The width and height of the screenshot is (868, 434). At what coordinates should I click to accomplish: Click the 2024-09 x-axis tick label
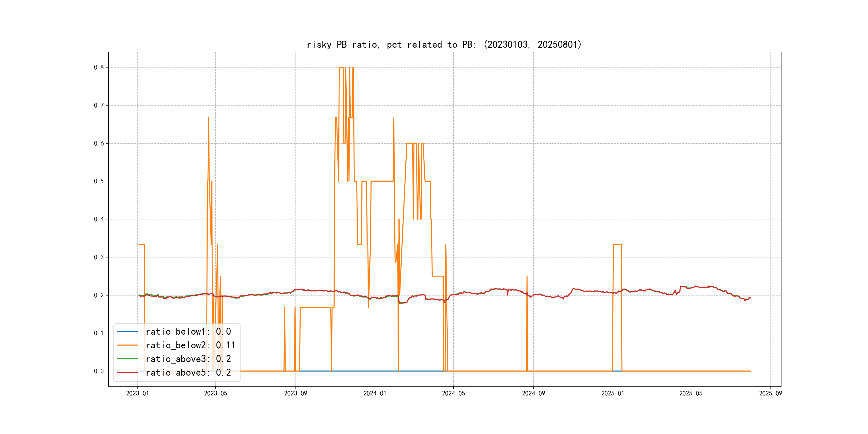[533, 393]
